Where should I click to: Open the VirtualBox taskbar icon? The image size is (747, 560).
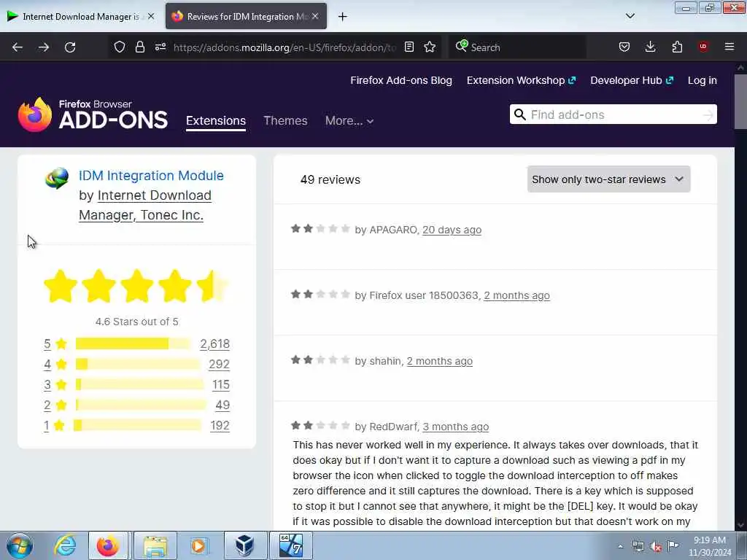click(x=244, y=545)
